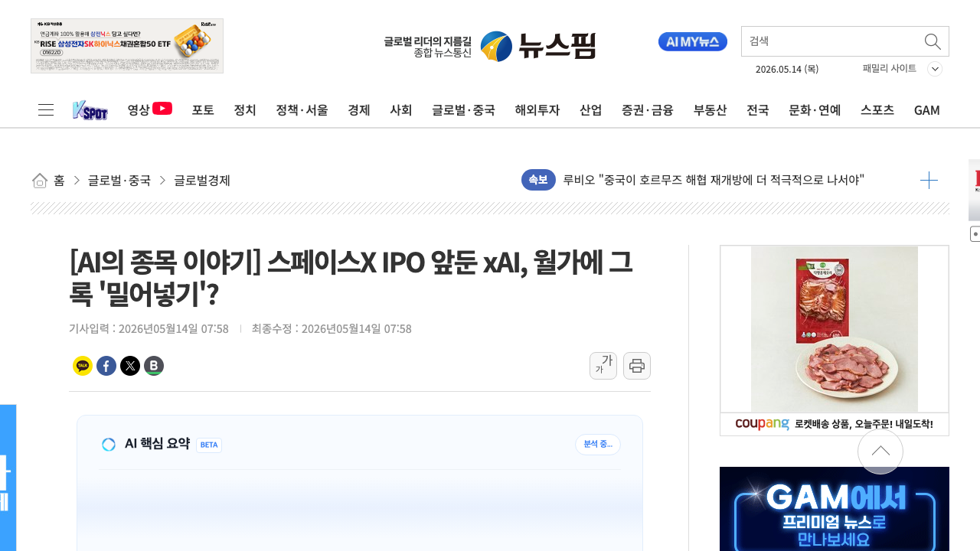
Task: Open 패밀리 사이트 dropdown arrow
Action: (935, 69)
